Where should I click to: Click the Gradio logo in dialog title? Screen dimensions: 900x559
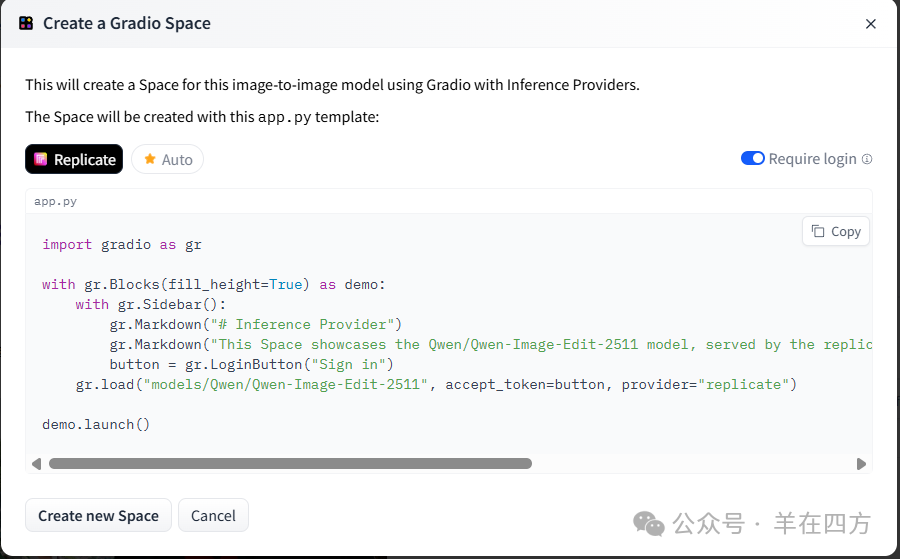click(26, 23)
